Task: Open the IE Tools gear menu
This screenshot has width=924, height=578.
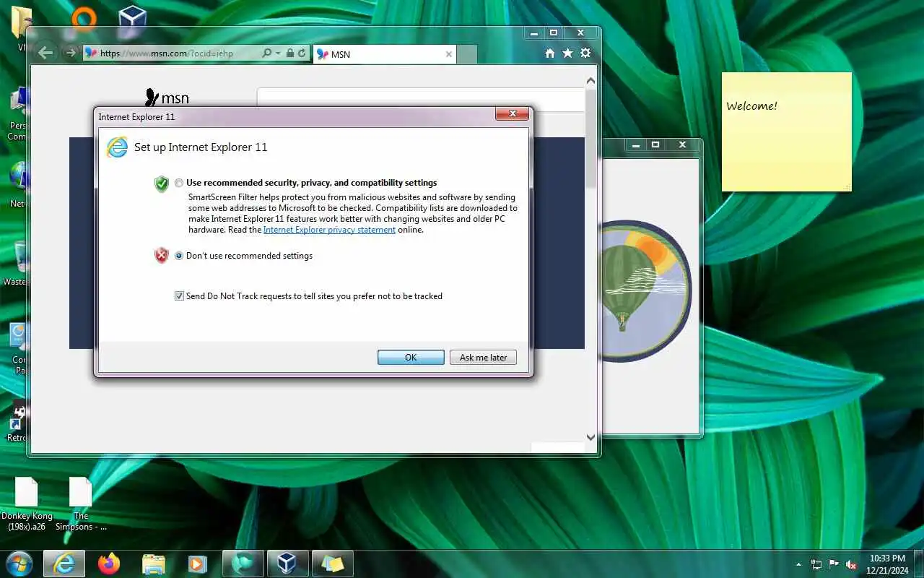Action: [585, 53]
